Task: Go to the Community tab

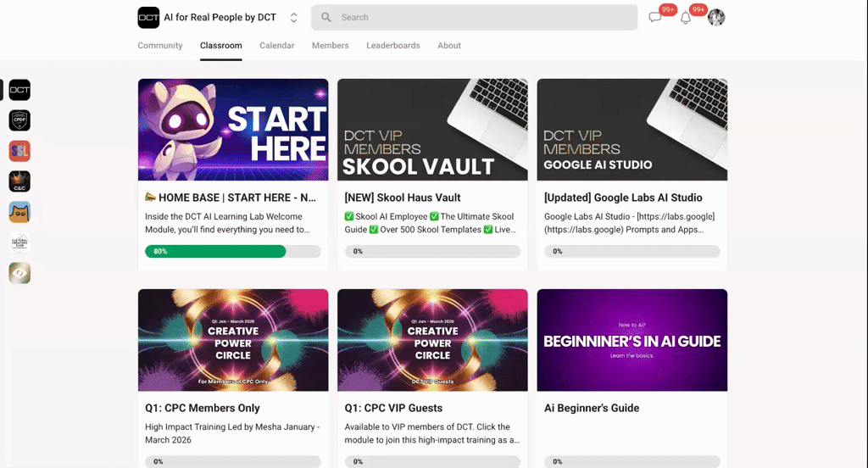Action: pos(160,46)
